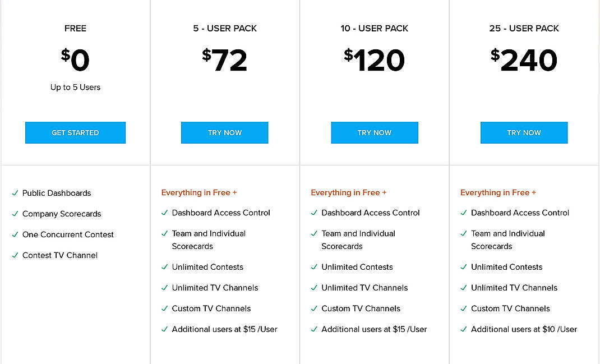Click TRY NOW under the 10-User Pack
The image size is (600, 364).
[374, 132]
